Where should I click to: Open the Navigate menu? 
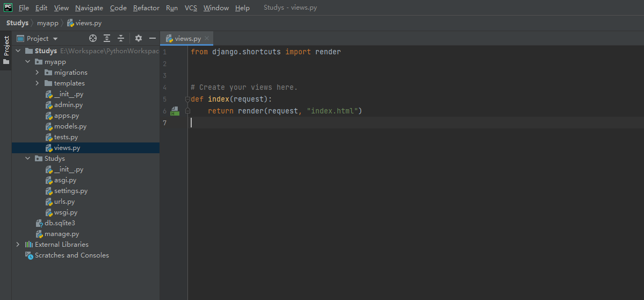pyautogui.click(x=89, y=8)
